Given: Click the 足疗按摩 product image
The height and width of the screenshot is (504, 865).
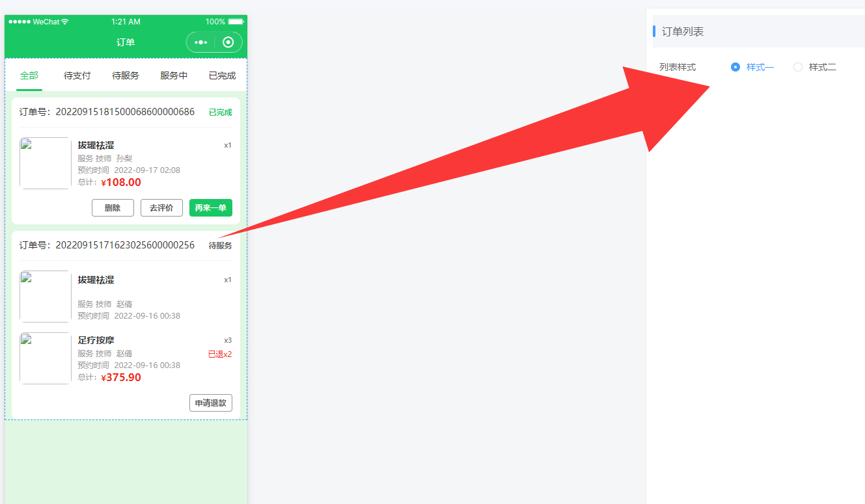Looking at the screenshot, I should click(45, 358).
